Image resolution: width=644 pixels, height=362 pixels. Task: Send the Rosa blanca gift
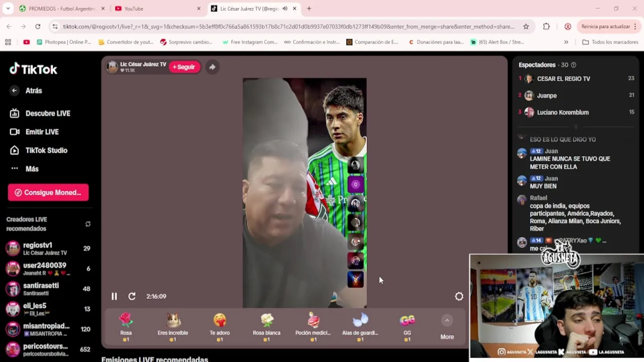(267, 327)
